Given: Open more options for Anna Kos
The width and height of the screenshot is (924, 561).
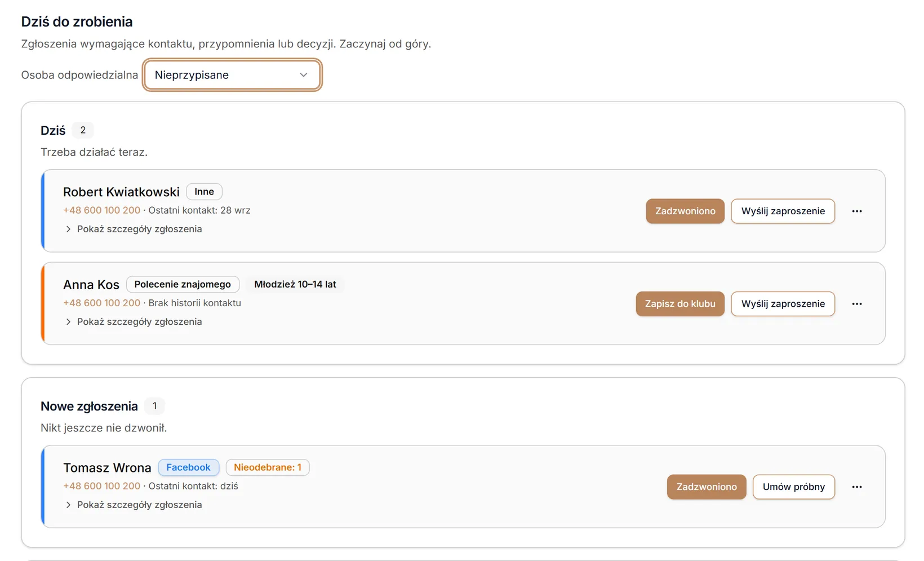Looking at the screenshot, I should [x=856, y=304].
